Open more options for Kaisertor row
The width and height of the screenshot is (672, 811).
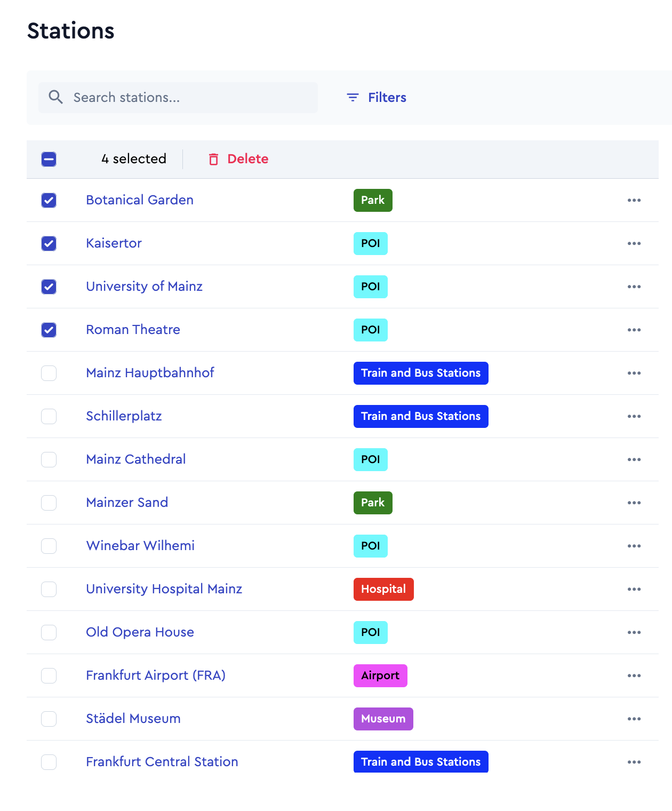click(x=634, y=243)
